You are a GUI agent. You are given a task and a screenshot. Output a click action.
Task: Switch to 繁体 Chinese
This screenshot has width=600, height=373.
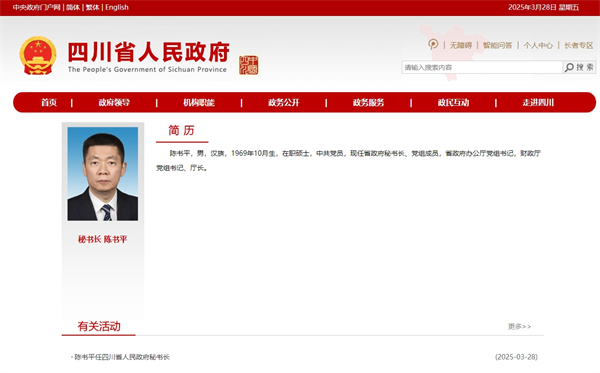click(92, 7)
